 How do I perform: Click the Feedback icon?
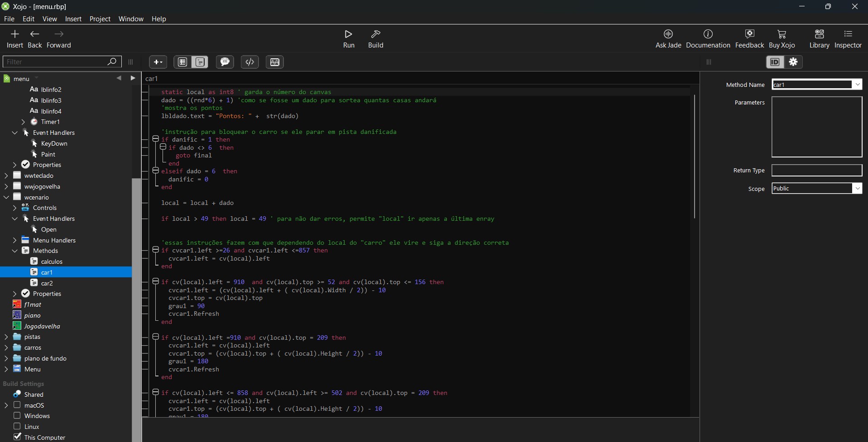[x=749, y=34]
